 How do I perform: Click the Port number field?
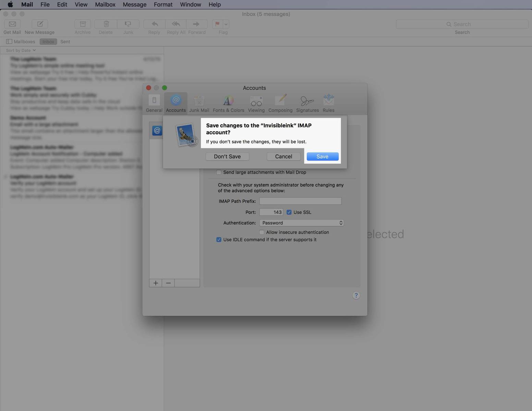tap(271, 212)
